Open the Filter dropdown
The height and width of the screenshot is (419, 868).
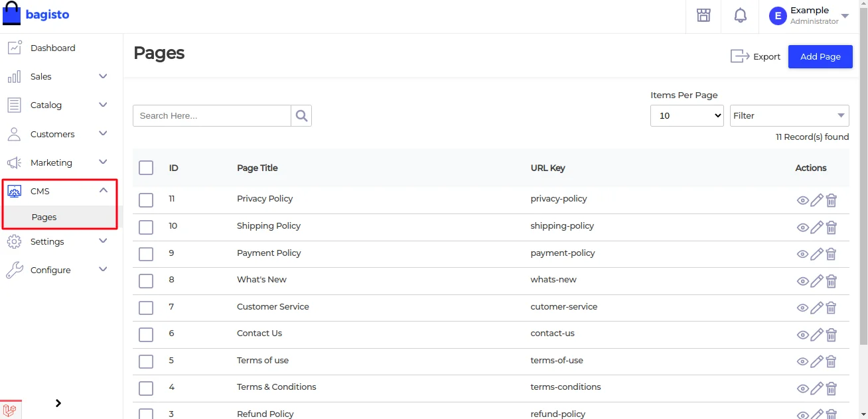(x=790, y=115)
